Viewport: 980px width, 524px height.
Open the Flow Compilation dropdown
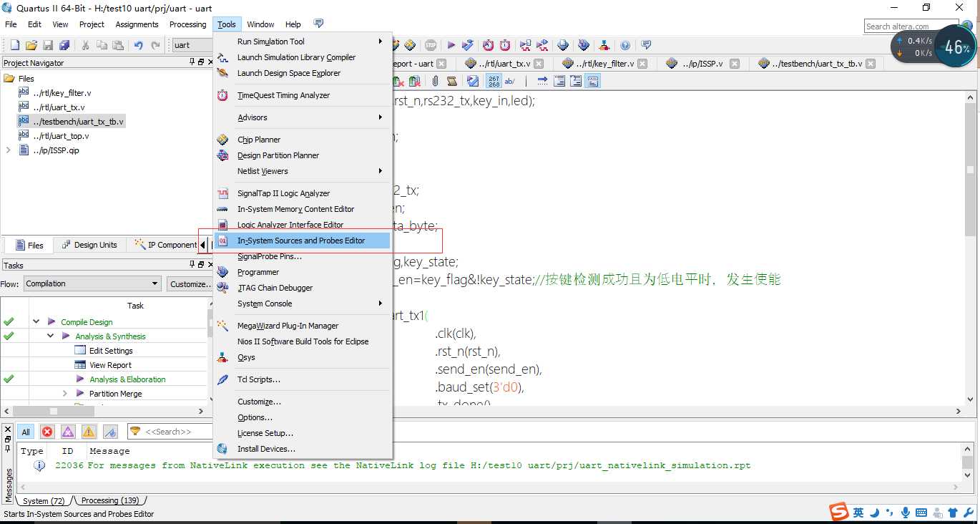[92, 283]
